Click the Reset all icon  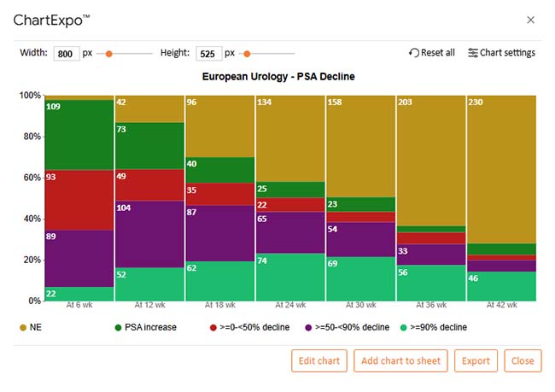414,53
